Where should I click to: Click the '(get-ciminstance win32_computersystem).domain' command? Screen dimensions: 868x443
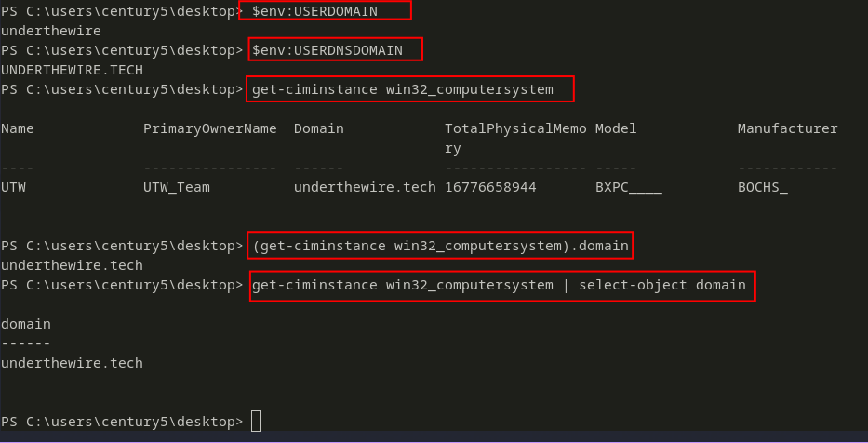(x=440, y=246)
